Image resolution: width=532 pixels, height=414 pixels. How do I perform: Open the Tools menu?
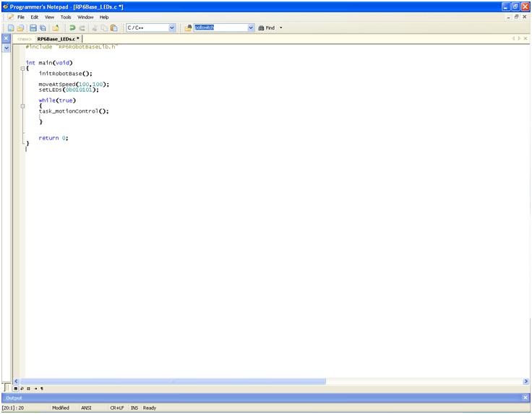66,17
